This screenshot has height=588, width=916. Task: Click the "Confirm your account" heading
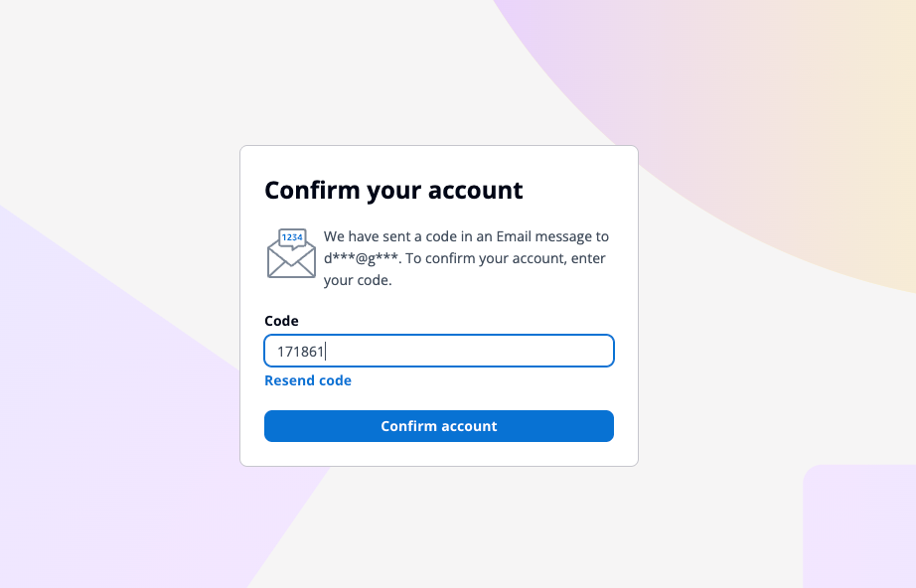coord(393,190)
